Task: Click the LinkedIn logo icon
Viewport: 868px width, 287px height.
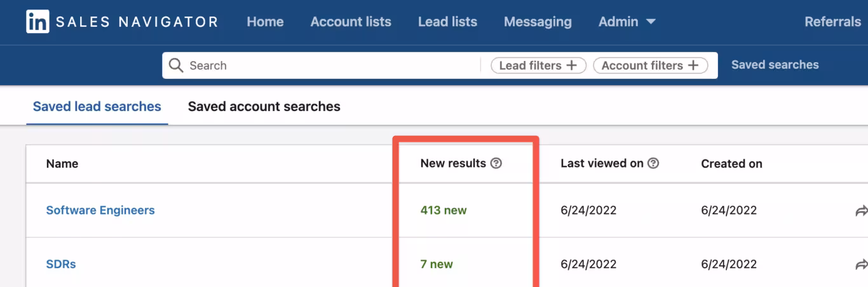Action: (x=38, y=22)
